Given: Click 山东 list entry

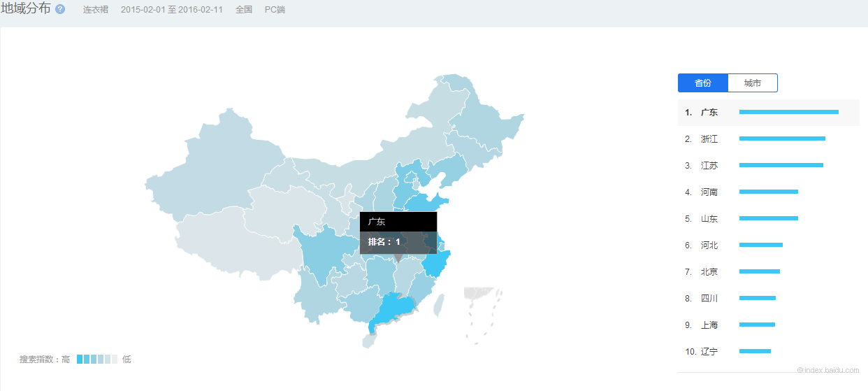Looking at the screenshot, I should 709,219.
